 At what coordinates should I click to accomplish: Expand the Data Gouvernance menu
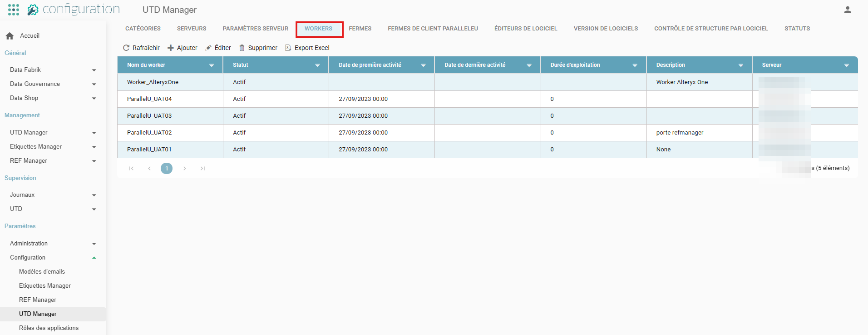click(x=94, y=84)
